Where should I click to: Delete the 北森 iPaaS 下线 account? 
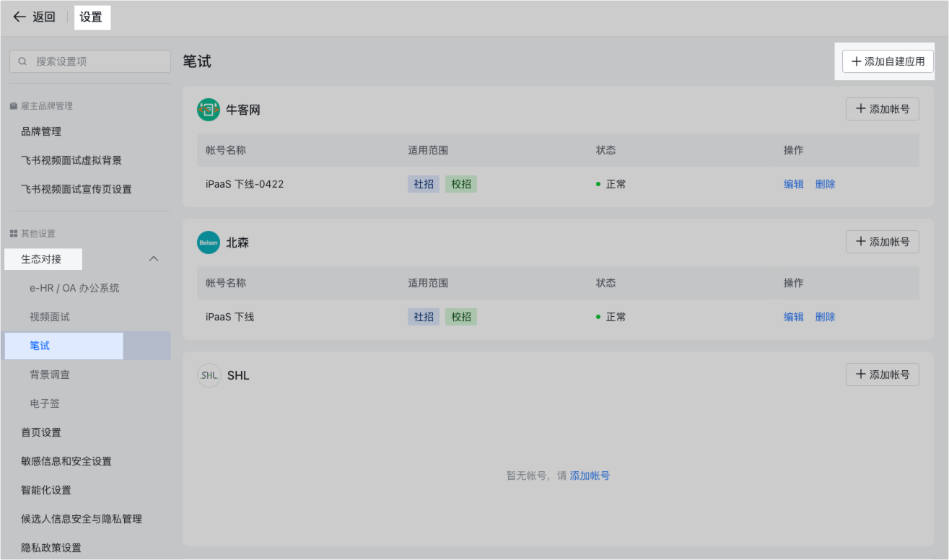coord(825,317)
